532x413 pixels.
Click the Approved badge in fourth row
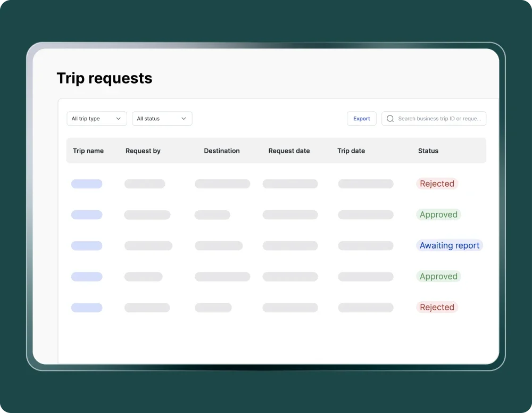(438, 276)
